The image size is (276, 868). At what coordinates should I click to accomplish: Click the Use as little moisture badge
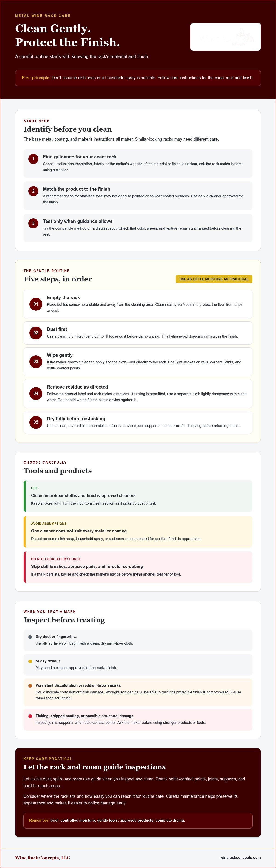(214, 279)
